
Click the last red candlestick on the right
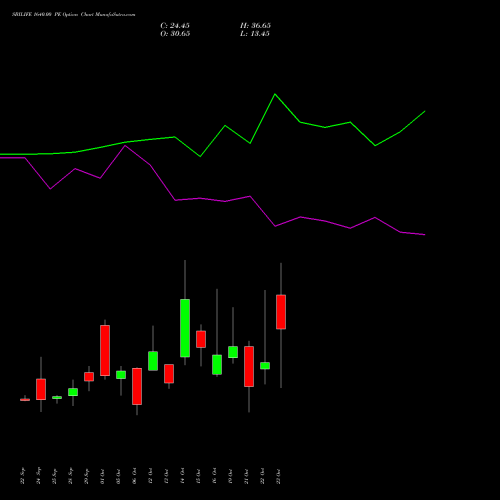point(281,312)
